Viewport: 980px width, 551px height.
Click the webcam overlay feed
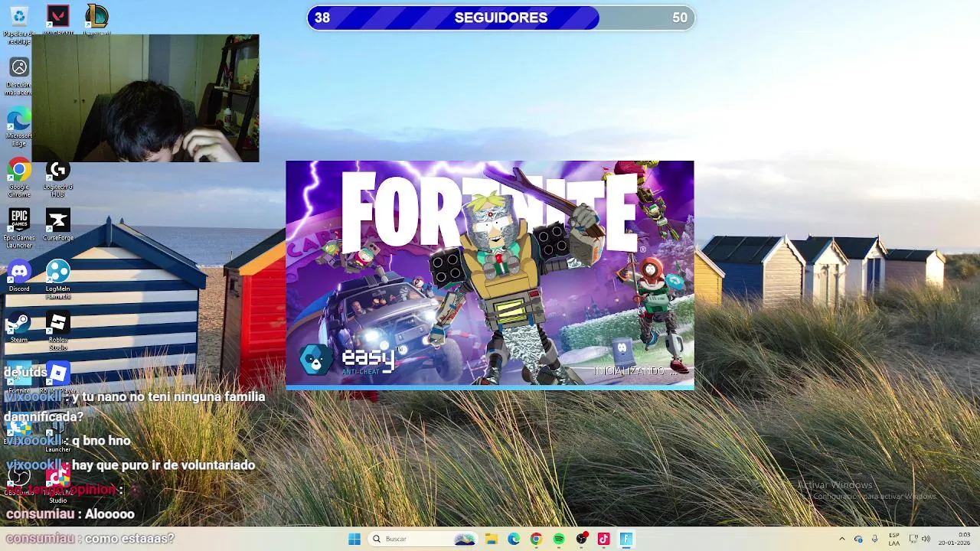tap(145, 98)
